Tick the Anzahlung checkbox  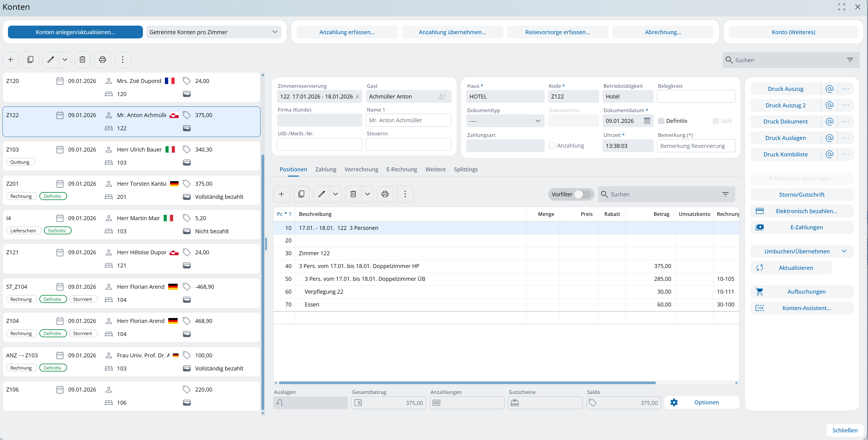click(x=552, y=146)
